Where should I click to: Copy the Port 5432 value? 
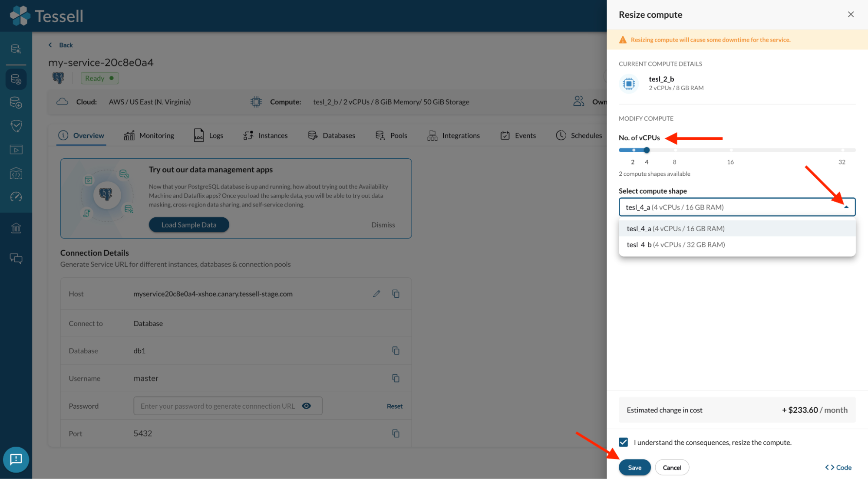(x=396, y=433)
